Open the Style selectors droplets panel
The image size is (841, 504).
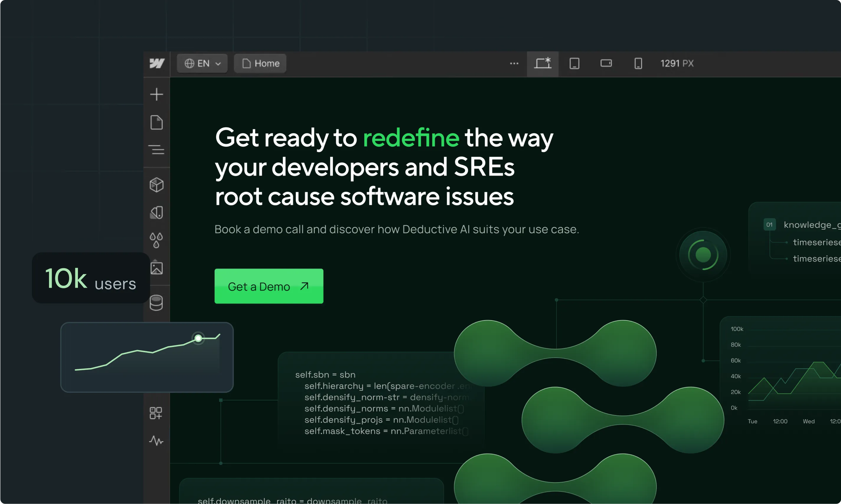point(156,240)
